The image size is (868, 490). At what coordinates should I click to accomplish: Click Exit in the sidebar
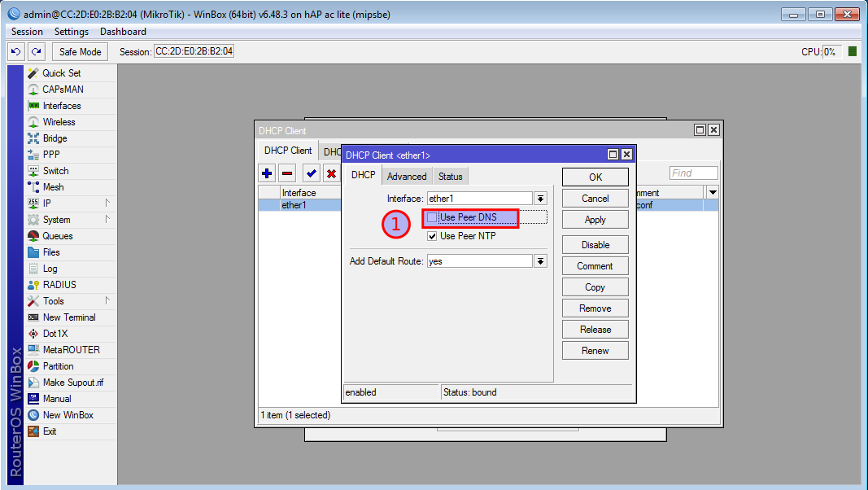pyautogui.click(x=50, y=431)
